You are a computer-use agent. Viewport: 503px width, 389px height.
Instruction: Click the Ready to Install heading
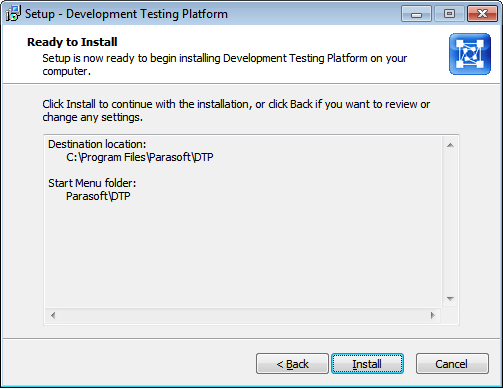(x=72, y=42)
